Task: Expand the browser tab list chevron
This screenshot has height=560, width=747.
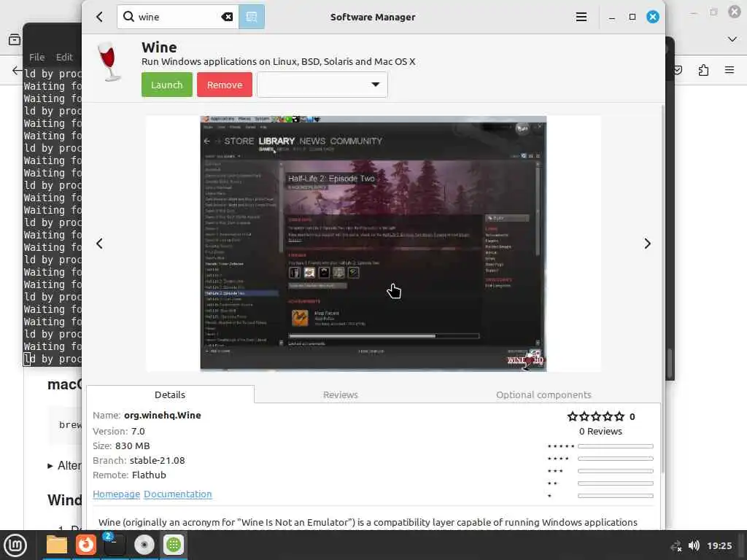Action: pos(732,39)
